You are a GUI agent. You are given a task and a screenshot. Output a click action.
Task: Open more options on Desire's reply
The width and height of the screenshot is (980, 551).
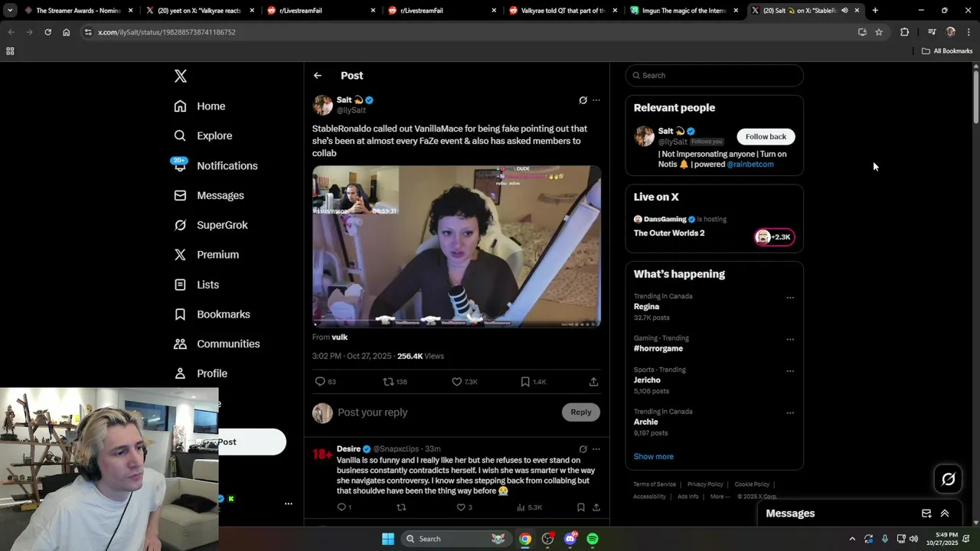[x=596, y=449]
